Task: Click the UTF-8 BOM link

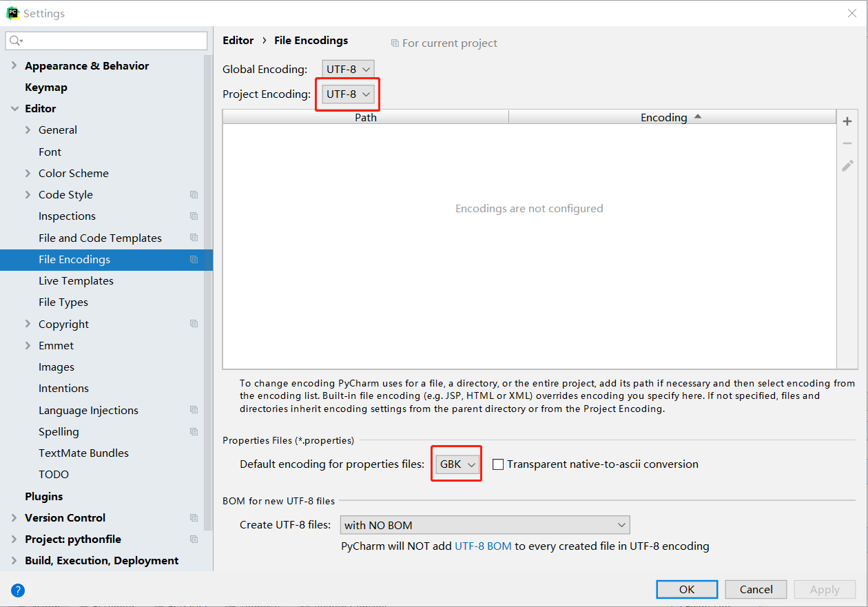Action: click(x=483, y=546)
